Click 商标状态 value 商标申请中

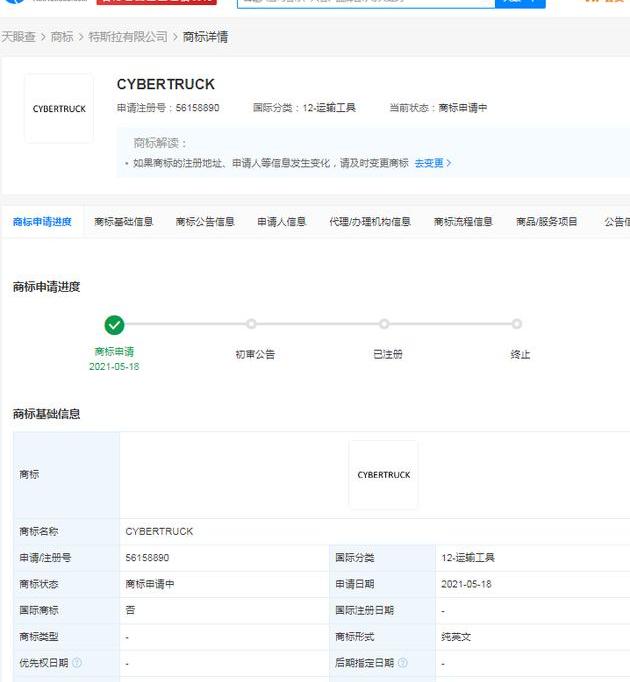pos(150,584)
